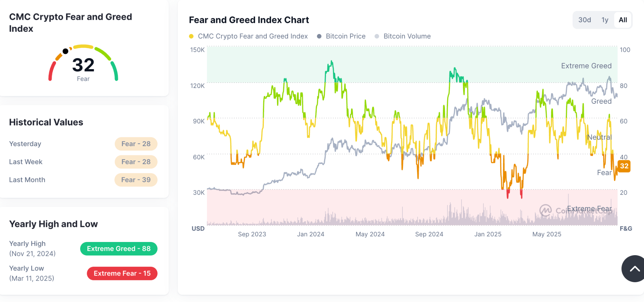Select the Yearly High and Low heading
The image size is (644, 302).
coord(53,224)
